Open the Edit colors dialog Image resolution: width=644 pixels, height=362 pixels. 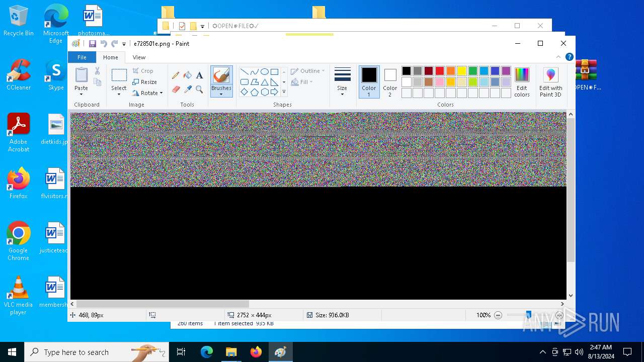(x=522, y=82)
